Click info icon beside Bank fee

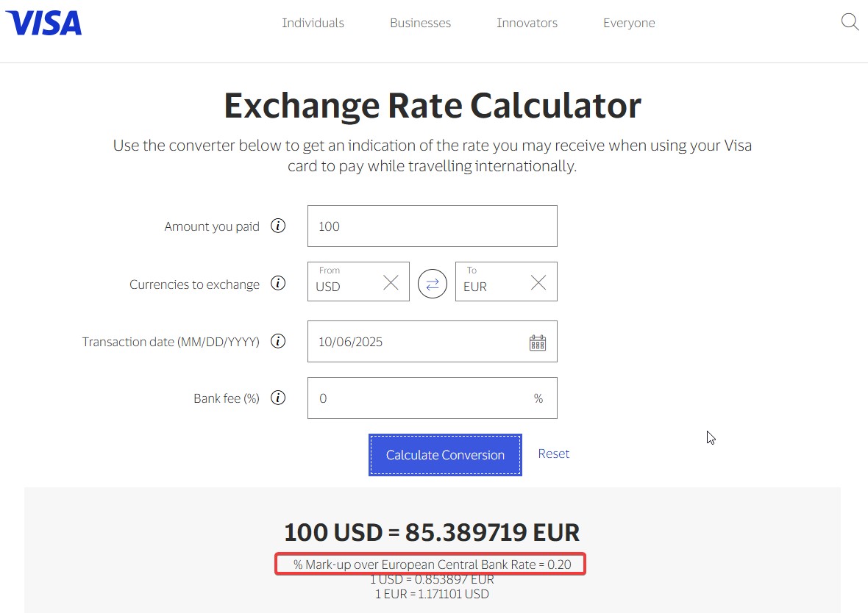point(278,398)
